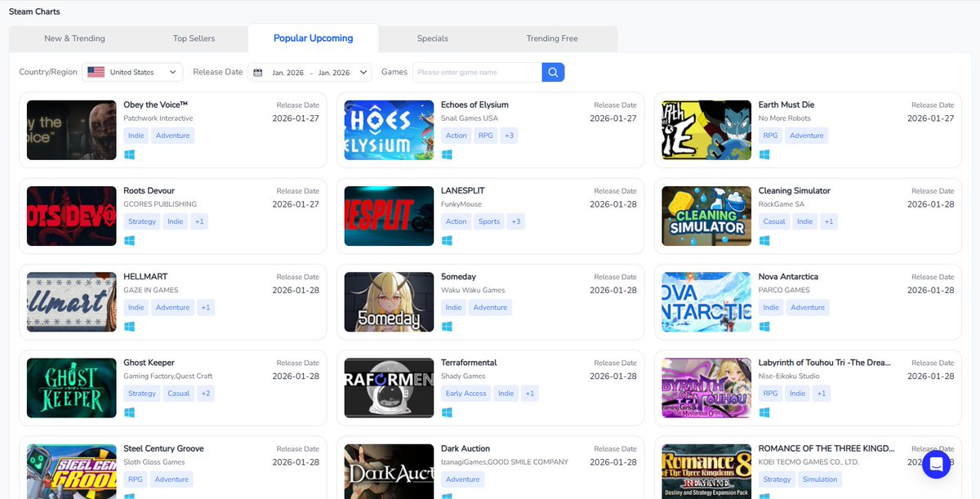The height and width of the screenshot is (499, 980).
Task: Expand +1 tags on Roots Devour
Action: click(x=199, y=221)
